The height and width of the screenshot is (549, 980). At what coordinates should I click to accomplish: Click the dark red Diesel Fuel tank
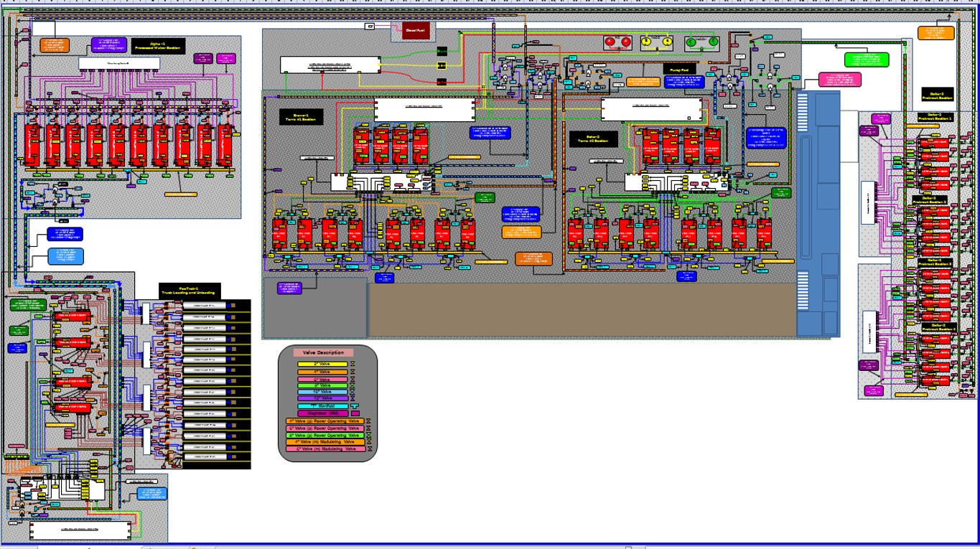tap(415, 32)
